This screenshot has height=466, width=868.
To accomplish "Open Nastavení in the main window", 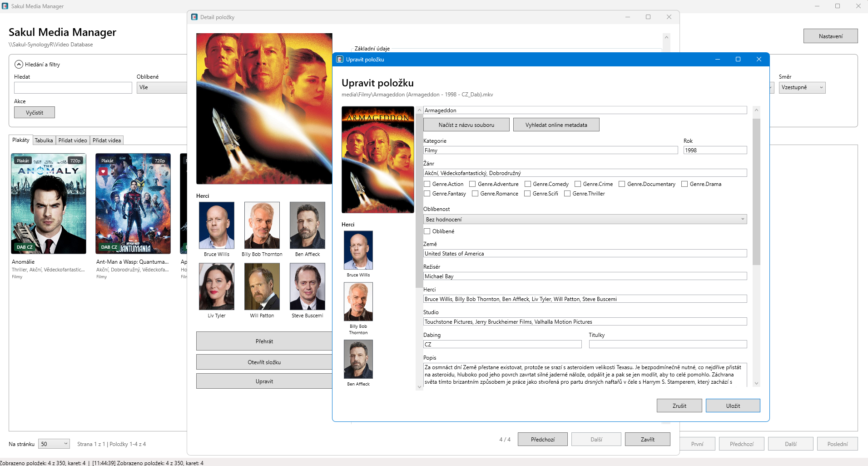I will pos(831,36).
